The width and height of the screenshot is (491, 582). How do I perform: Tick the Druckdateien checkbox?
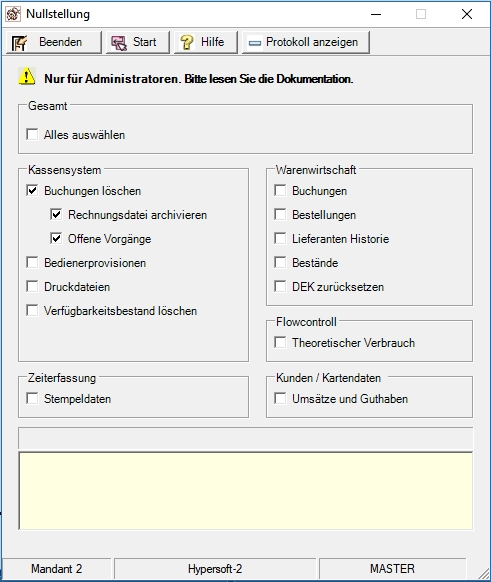click(x=32, y=287)
